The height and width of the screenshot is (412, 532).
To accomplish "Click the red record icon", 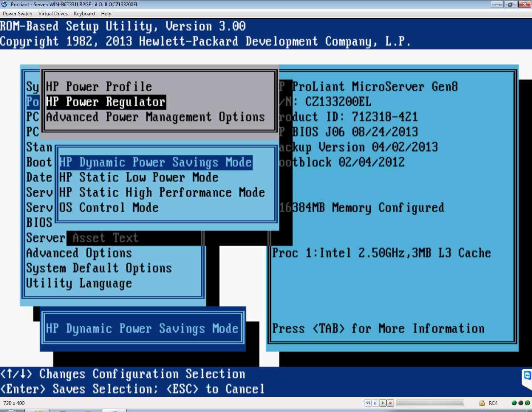I will pyautogui.click(x=390, y=403).
